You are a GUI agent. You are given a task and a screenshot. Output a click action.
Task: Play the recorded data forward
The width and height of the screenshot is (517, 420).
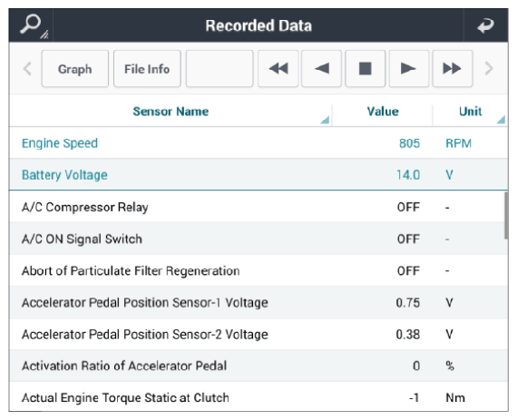click(409, 69)
